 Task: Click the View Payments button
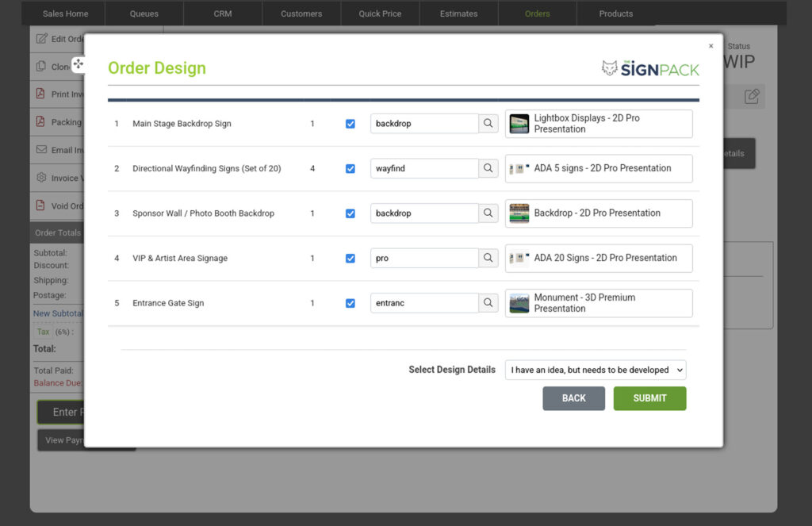[60, 440]
